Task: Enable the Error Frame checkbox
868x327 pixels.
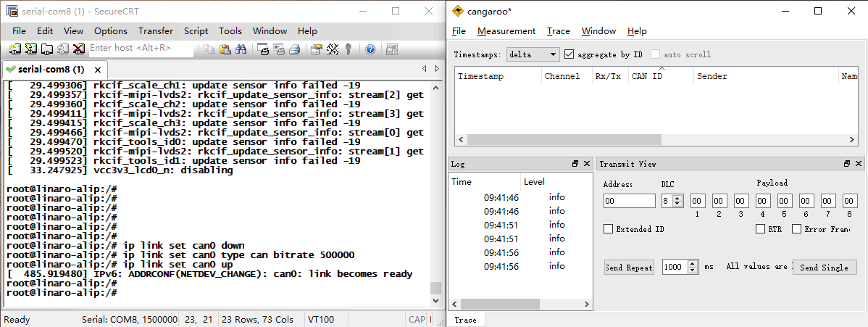Action: (797, 229)
